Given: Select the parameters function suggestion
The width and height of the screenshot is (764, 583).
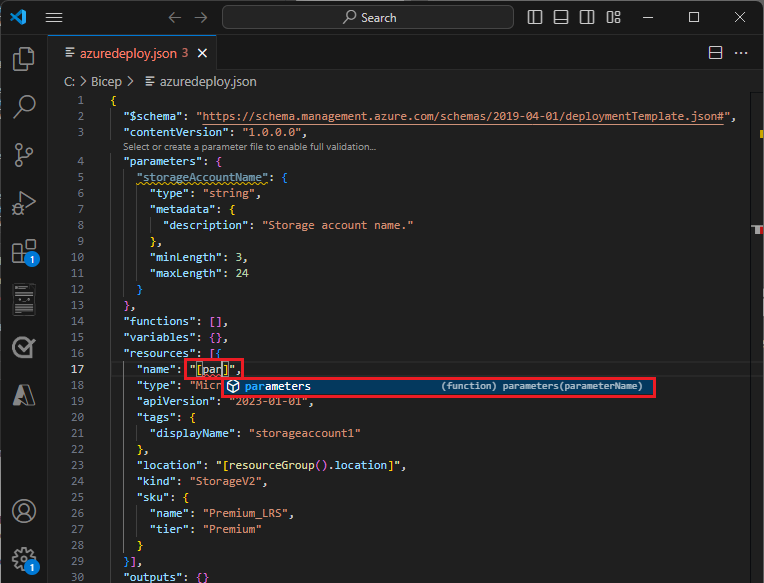Looking at the screenshot, I should click(439, 386).
